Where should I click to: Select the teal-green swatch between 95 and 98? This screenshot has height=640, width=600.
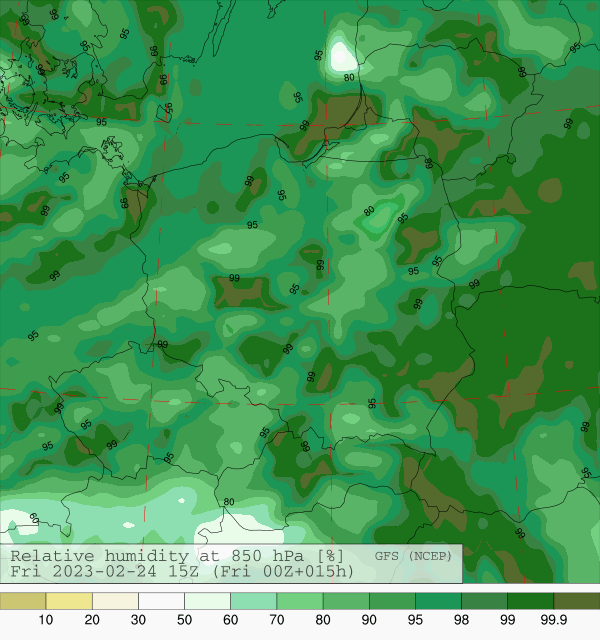point(438,601)
